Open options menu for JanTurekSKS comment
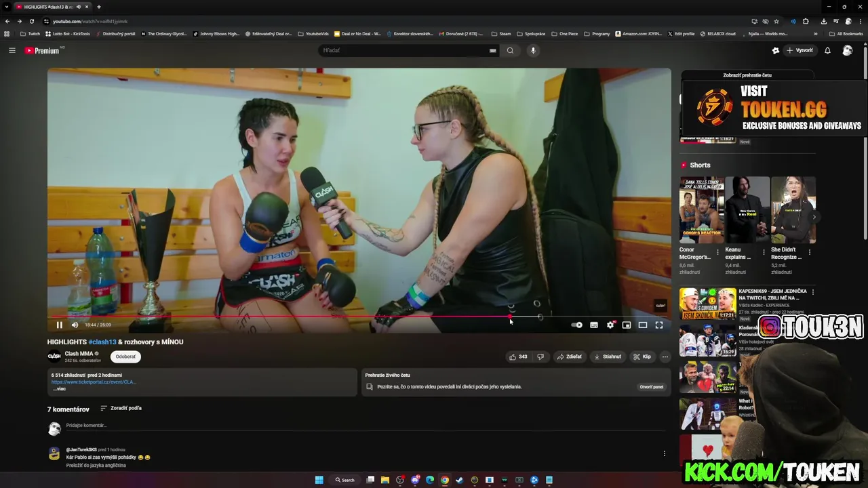 (665, 453)
